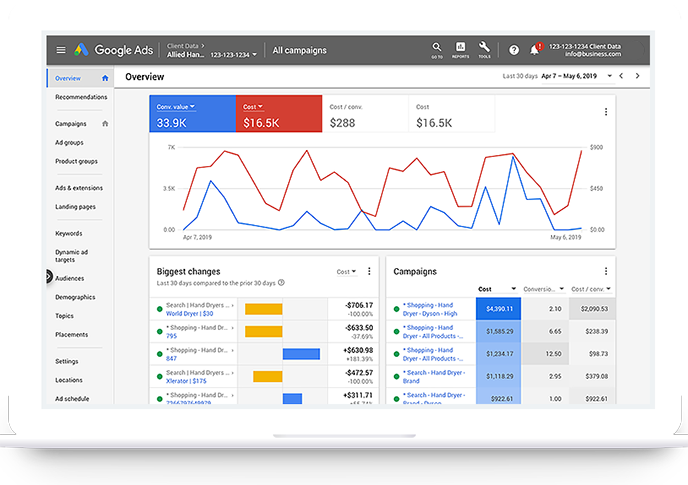Viewport: 688px width, 485px height.
Task: Click the account info@business.com label
Action: click(x=593, y=54)
